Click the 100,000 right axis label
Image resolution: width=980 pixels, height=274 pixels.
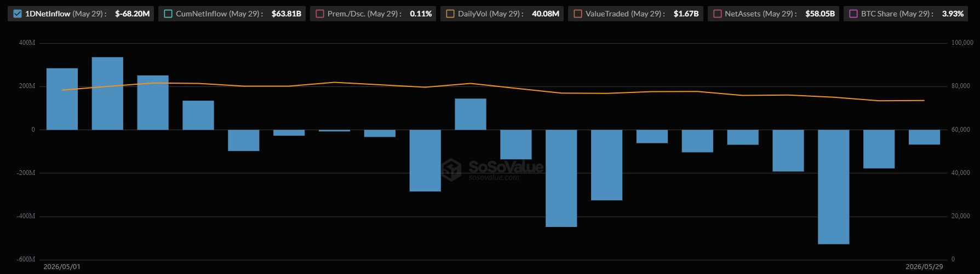coord(962,43)
